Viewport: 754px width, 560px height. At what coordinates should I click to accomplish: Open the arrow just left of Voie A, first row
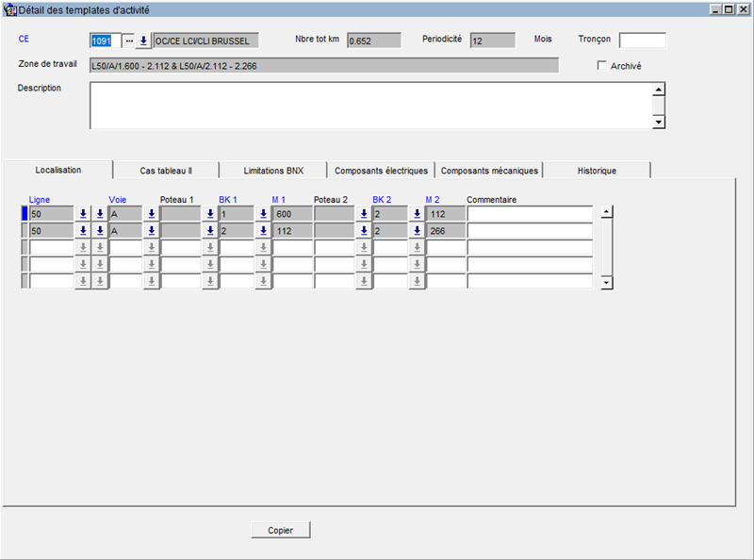[100, 214]
